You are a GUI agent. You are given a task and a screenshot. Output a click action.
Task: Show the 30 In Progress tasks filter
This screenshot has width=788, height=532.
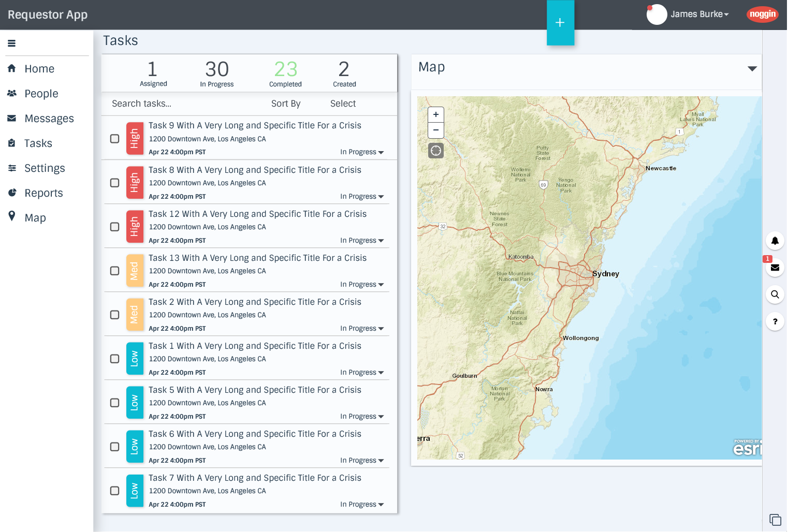[217, 73]
